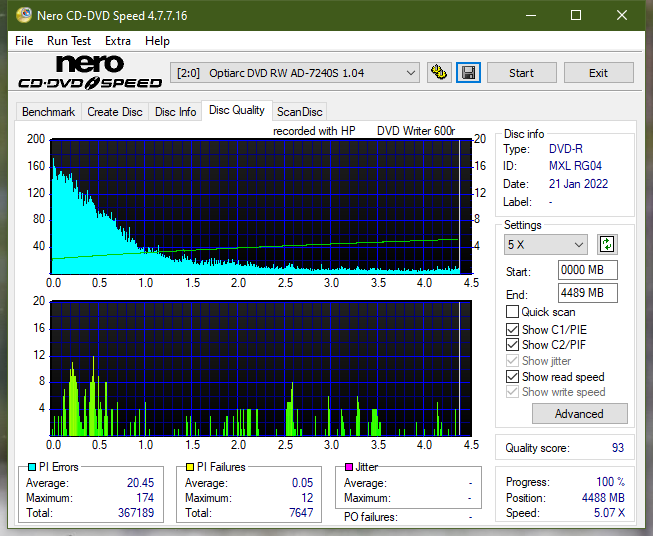
Task: Maximize the Nero window
Action: click(x=576, y=15)
